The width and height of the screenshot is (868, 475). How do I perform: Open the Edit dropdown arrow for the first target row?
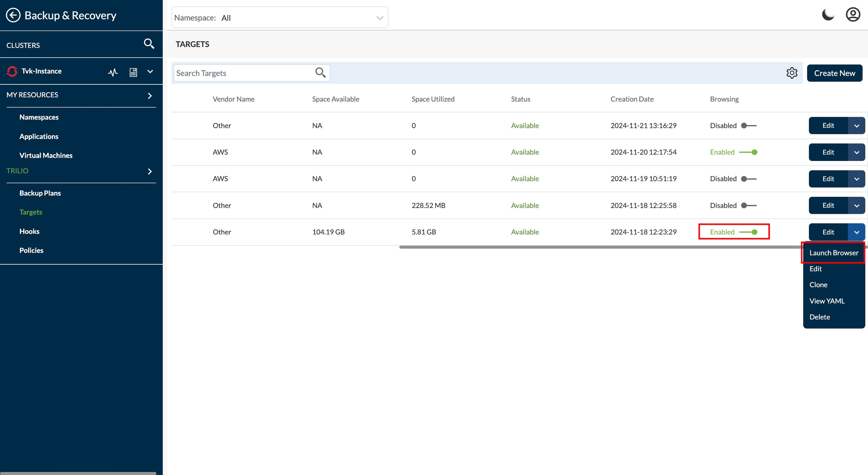click(856, 126)
